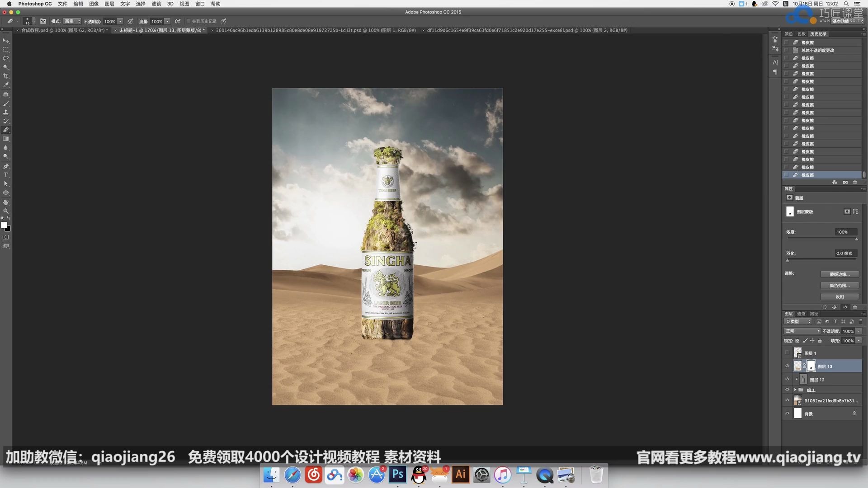Click the 羽化 feather slider
Viewport: 868px width, 488px height.
[x=822, y=259]
